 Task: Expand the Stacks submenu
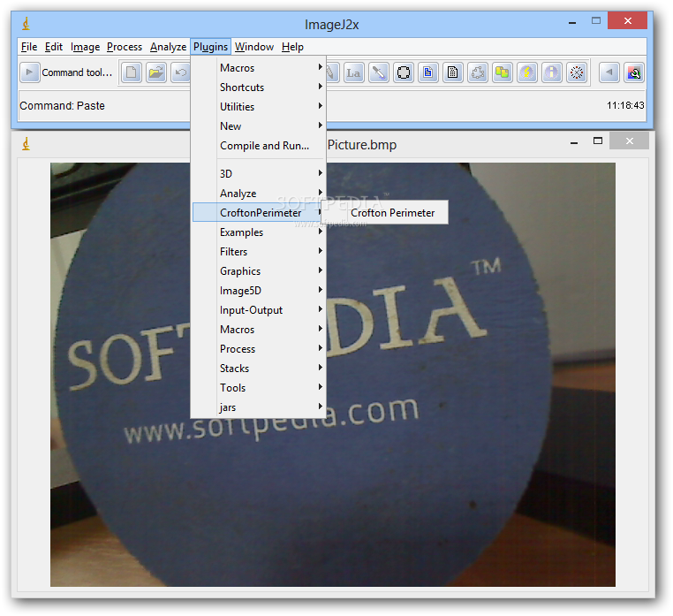click(x=259, y=369)
